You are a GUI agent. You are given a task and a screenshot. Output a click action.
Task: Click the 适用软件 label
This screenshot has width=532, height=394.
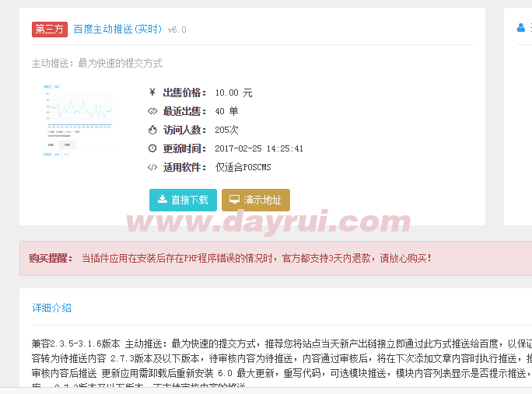point(184,167)
